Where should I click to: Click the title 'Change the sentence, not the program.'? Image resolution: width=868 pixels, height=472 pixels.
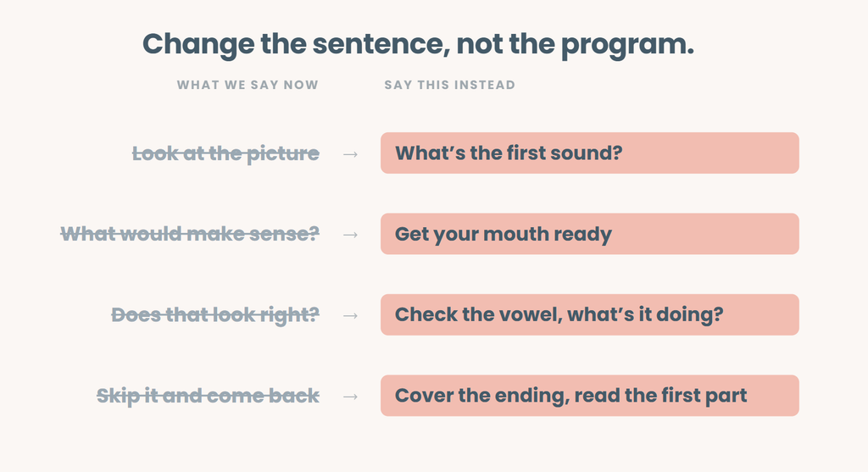point(418,44)
